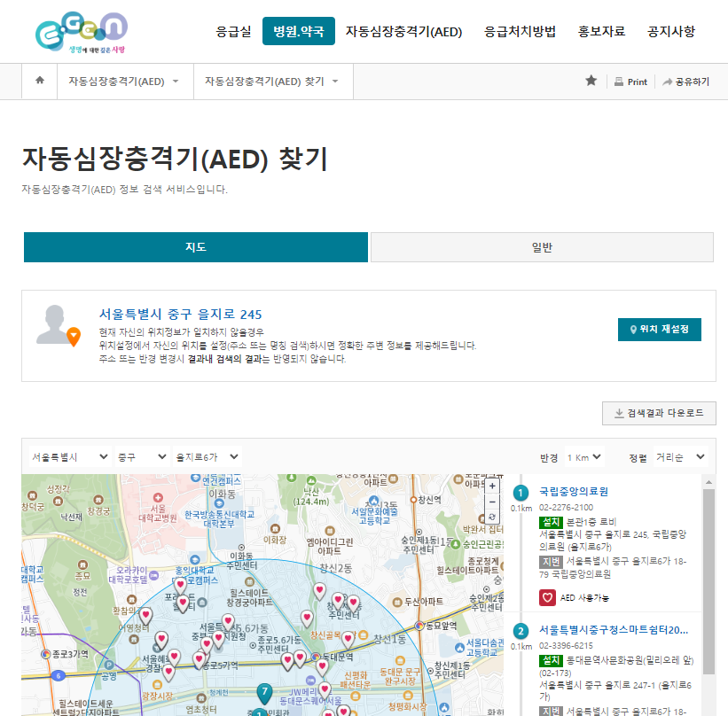
Task: Click AED heart pin near 종로5가역
Action: [200, 660]
